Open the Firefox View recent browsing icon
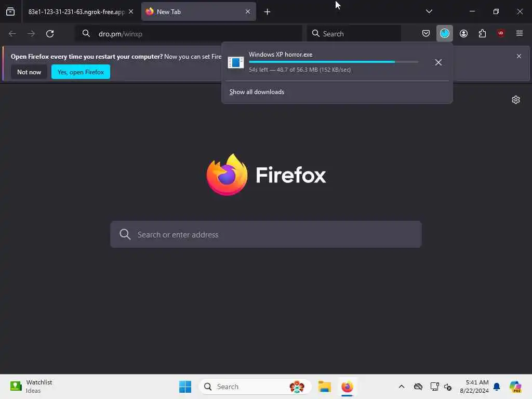Screen dimensions: 532x399 10,11
